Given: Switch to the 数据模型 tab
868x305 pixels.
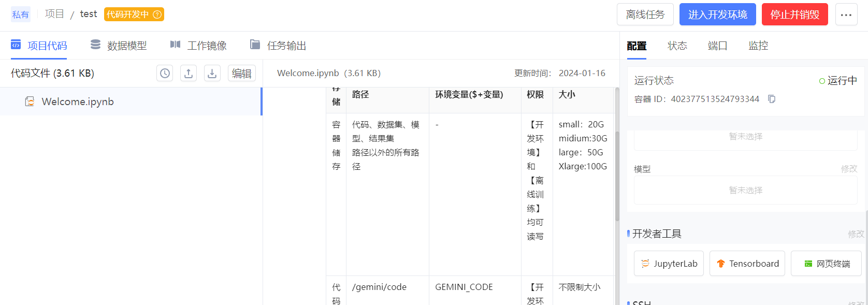Looking at the screenshot, I should 119,46.
